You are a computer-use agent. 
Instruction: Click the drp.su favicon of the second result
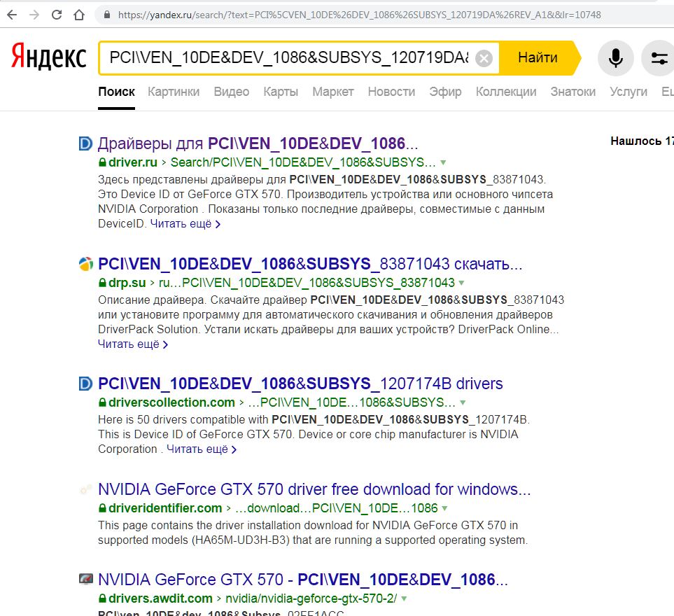pos(85,264)
